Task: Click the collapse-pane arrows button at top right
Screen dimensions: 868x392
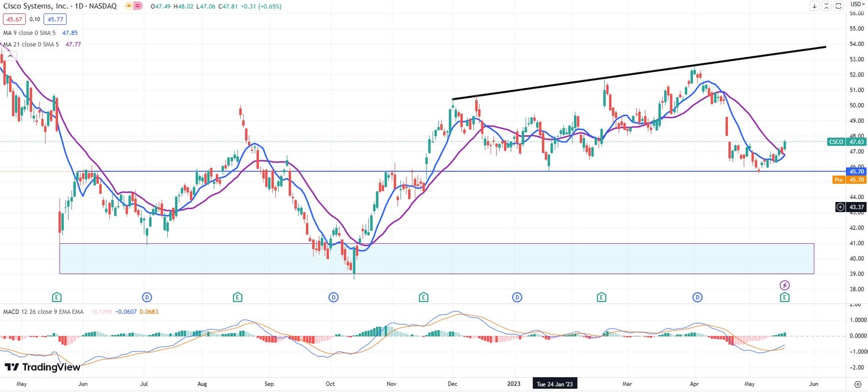Action: [x=827, y=6]
